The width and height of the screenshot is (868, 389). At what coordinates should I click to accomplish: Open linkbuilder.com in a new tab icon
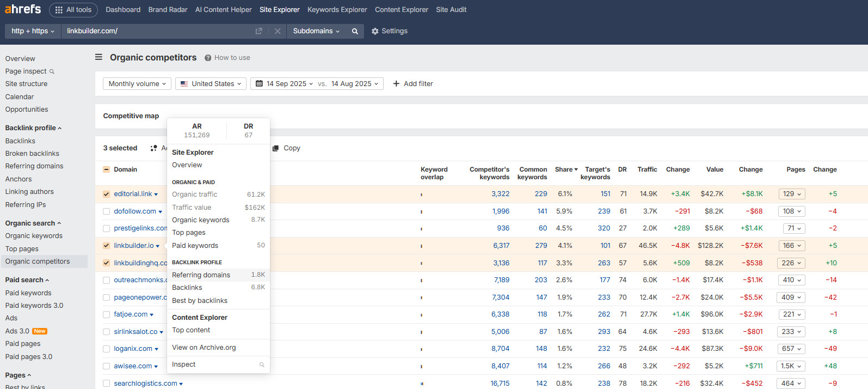[259, 31]
